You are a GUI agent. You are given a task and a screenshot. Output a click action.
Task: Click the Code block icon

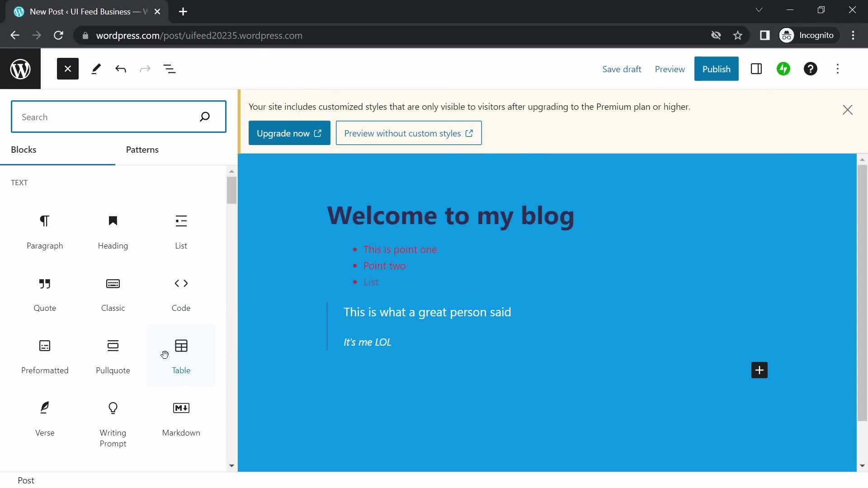click(181, 283)
